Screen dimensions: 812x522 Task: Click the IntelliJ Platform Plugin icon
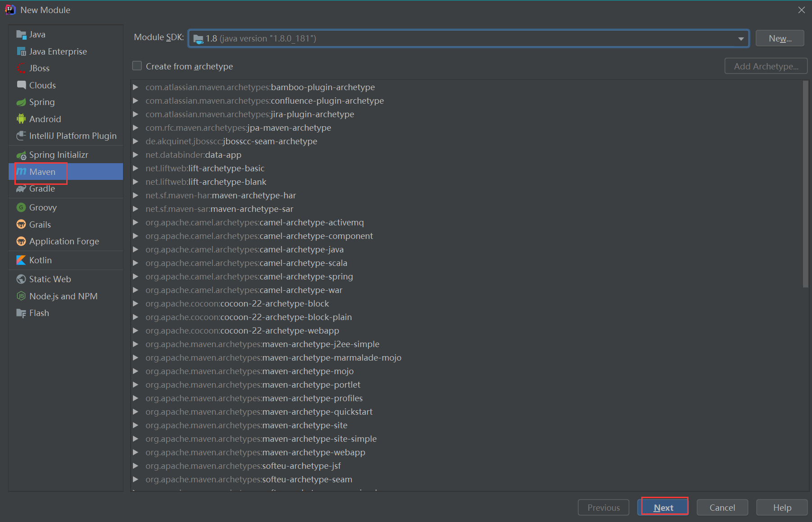click(x=21, y=136)
